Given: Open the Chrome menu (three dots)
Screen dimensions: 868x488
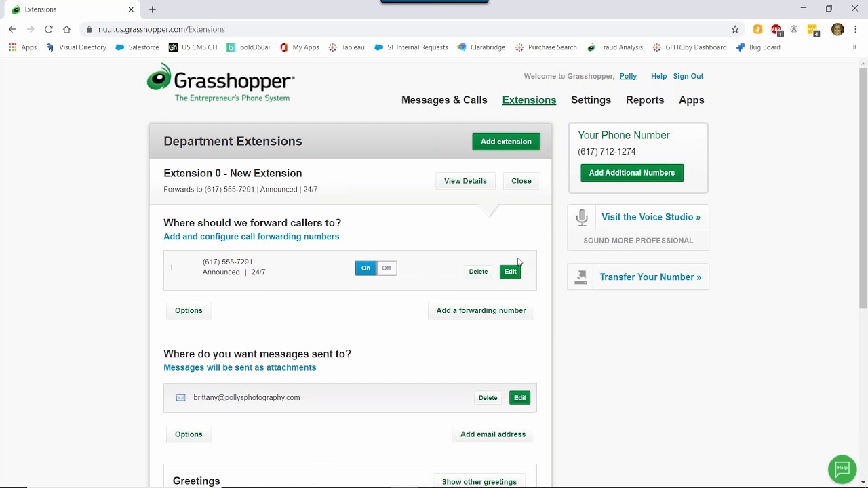Looking at the screenshot, I should click(856, 29).
